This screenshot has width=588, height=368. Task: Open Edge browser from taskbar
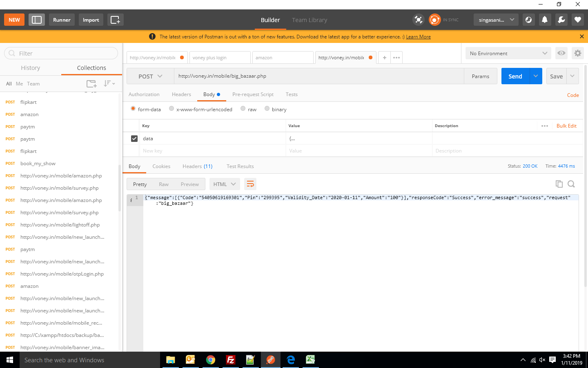pos(291,360)
